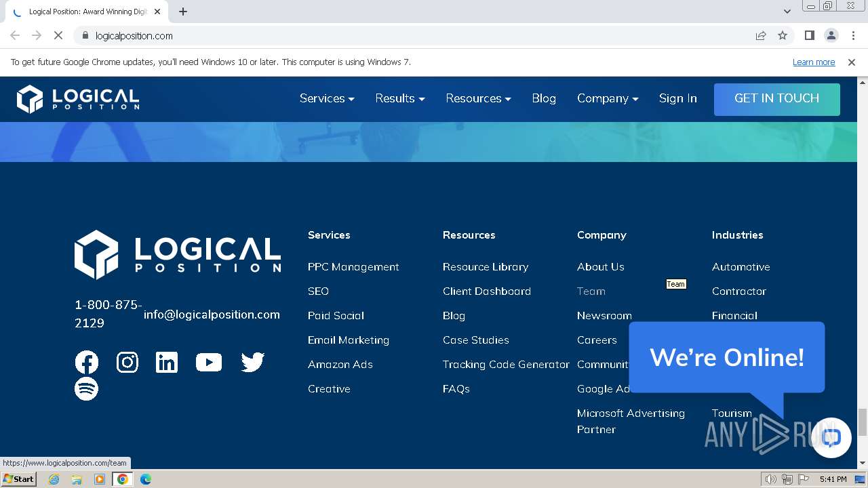The height and width of the screenshot is (488, 868).
Task: Bookmark this page with star icon
Action: (x=783, y=35)
